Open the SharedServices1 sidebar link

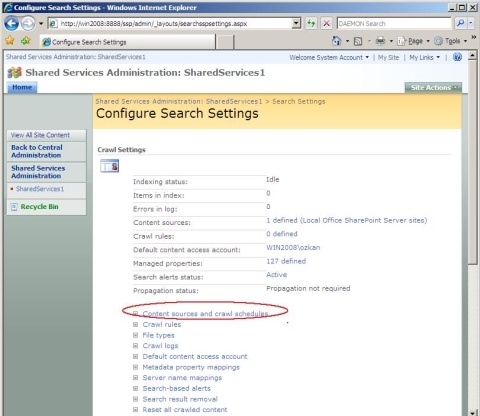point(40,189)
